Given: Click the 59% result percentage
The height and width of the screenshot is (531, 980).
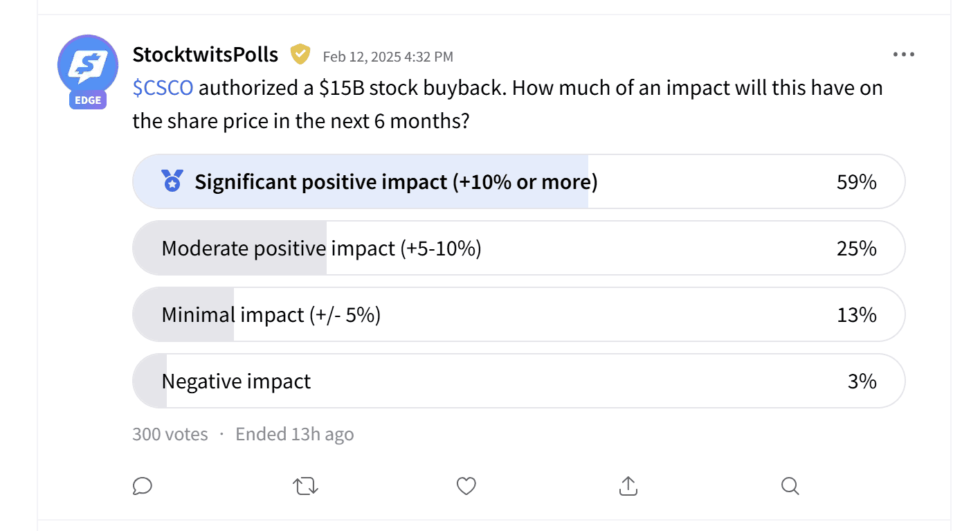Looking at the screenshot, I should tap(856, 182).
